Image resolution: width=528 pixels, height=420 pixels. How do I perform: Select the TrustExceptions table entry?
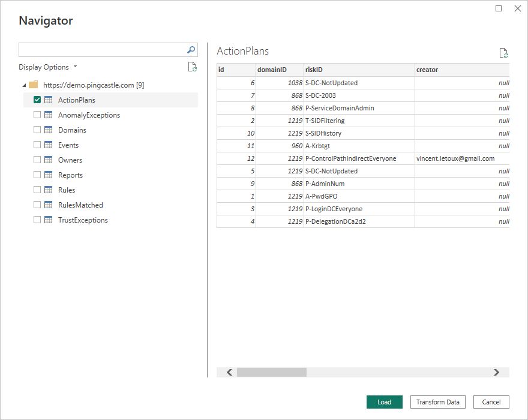click(83, 220)
